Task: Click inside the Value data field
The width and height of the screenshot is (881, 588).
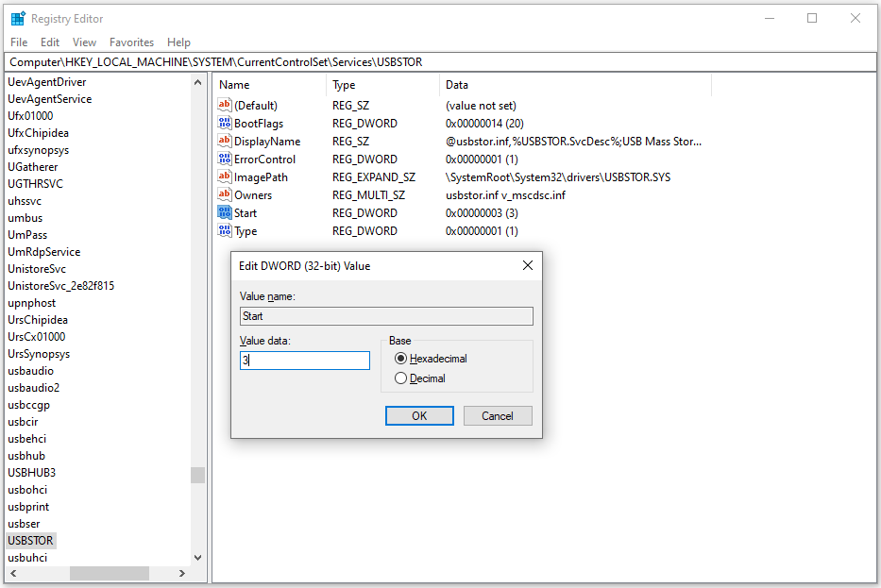Action: 305,361
